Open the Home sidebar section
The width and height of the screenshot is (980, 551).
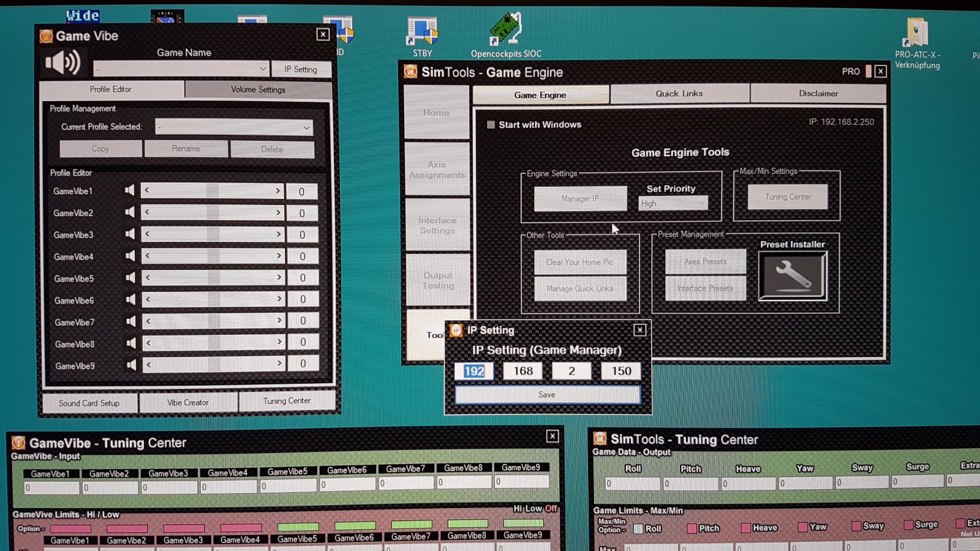(x=436, y=113)
